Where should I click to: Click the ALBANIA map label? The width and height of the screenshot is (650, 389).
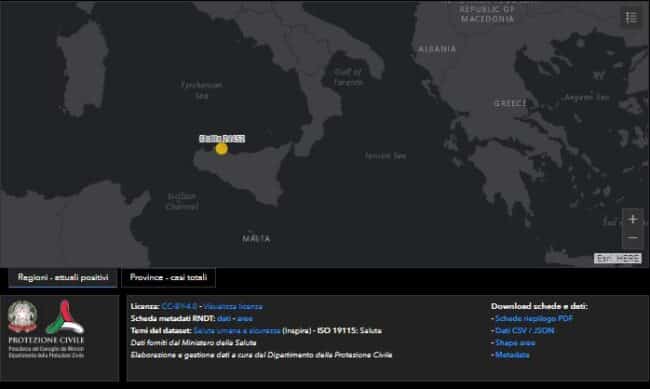point(437,49)
